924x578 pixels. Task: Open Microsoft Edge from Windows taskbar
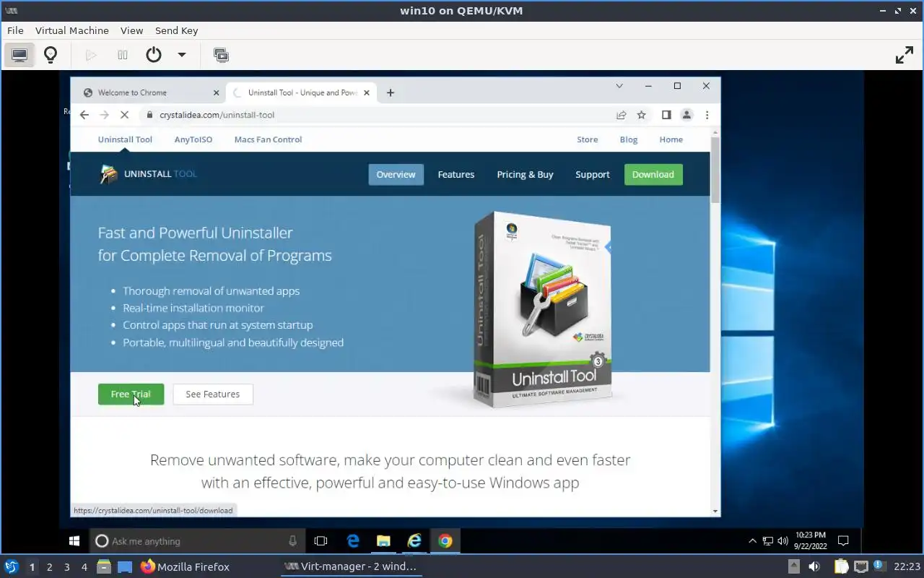click(353, 540)
